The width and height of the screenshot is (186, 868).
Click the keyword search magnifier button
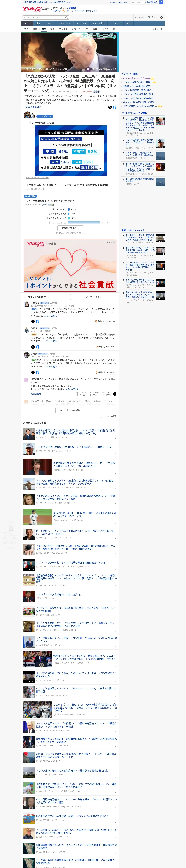66,17
